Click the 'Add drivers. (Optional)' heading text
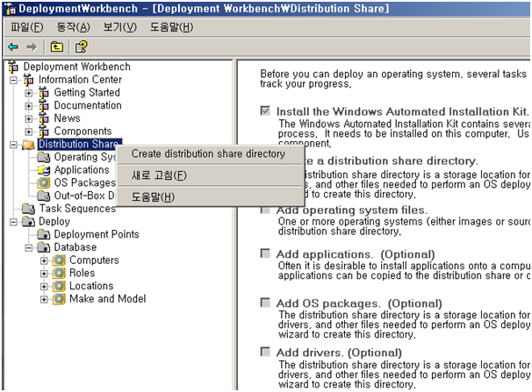532x392 pixels. 339,353
